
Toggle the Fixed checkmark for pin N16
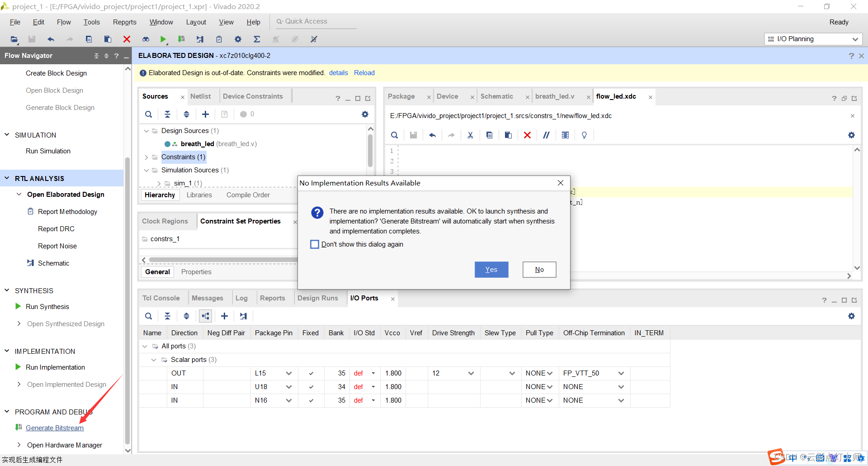pyautogui.click(x=311, y=400)
